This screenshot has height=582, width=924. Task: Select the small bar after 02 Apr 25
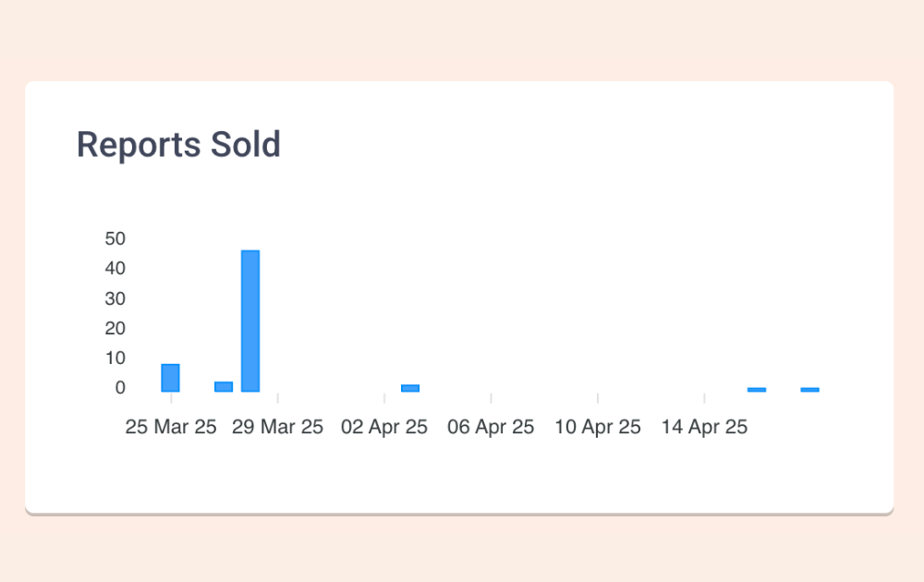click(x=410, y=388)
